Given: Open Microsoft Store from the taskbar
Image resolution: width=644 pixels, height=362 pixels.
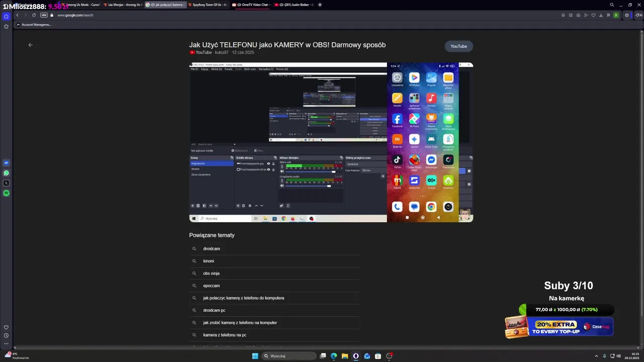Looking at the screenshot, I should point(378,356).
